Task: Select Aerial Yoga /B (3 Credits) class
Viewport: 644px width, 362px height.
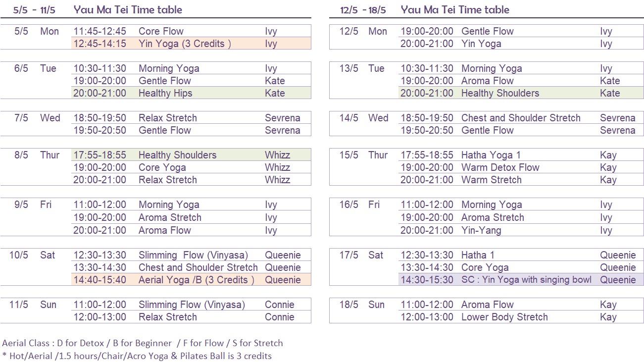Action: (x=191, y=280)
